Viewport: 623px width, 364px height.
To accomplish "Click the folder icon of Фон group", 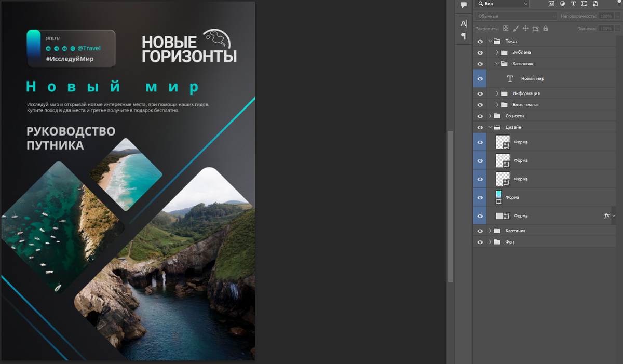I will (497, 242).
